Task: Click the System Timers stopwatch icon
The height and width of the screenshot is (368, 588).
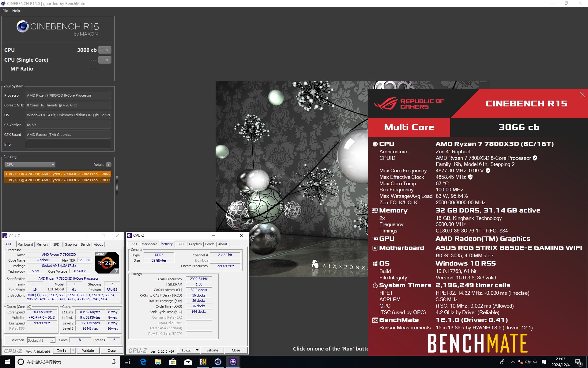Action: [375, 286]
